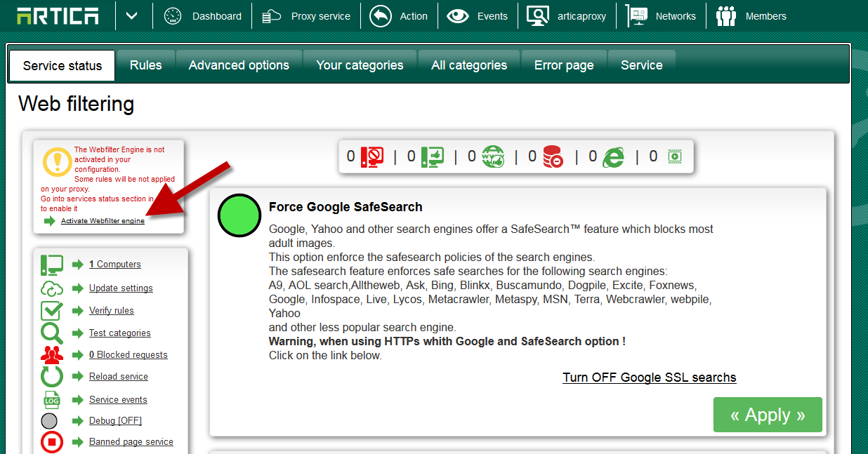868x454 pixels.
Task: Click the magnifier icon for Test categories
Action: pyautogui.click(x=52, y=333)
